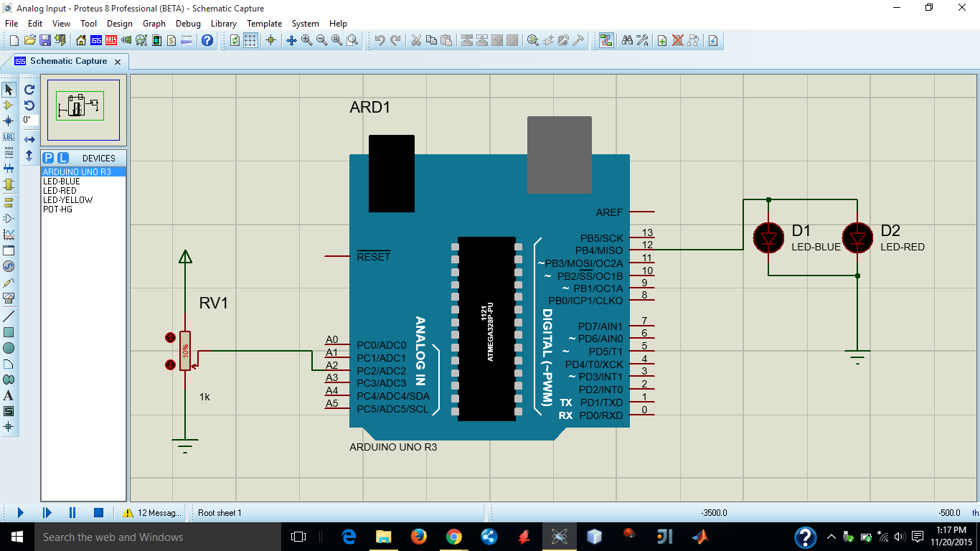Open the ARES PCB layout icon
This screenshot has height=551, width=980.
click(111, 40)
